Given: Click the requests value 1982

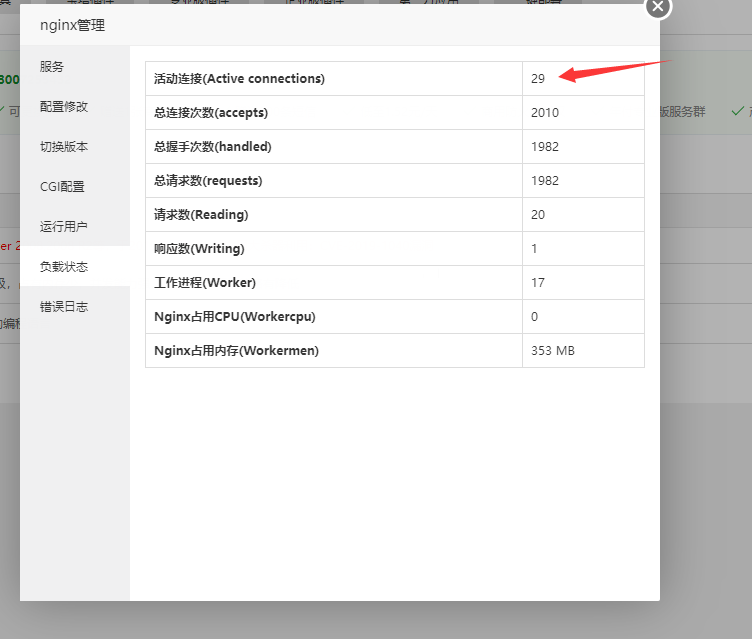Looking at the screenshot, I should 545,181.
